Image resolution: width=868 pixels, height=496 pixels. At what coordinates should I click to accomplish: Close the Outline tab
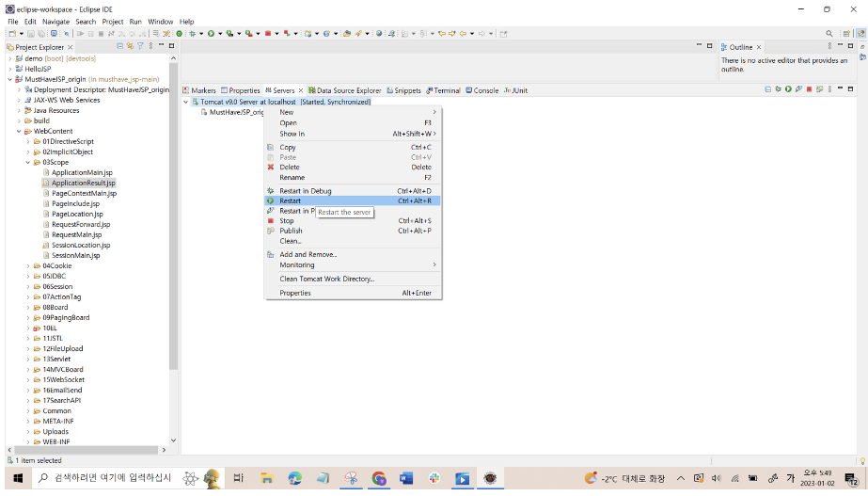pos(759,48)
